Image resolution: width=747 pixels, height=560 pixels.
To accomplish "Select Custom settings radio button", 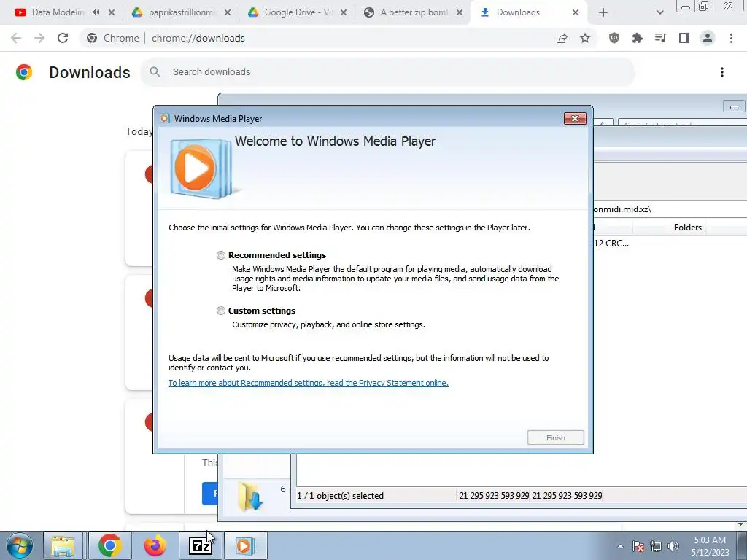I will pos(220,311).
